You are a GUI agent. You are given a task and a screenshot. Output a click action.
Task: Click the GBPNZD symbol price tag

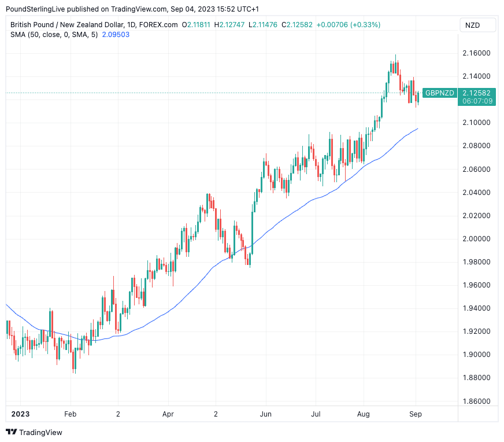pos(439,93)
